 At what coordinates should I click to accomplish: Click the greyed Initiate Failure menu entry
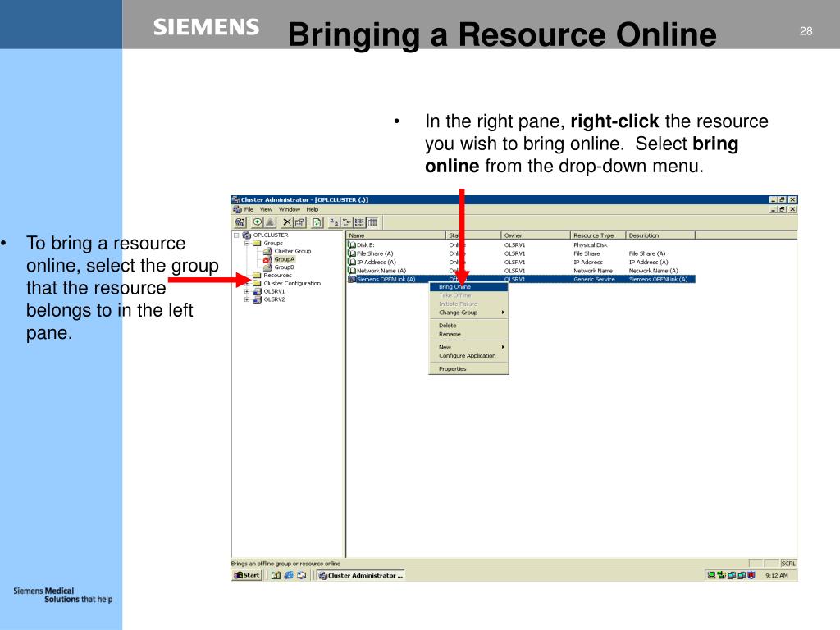pos(468,304)
